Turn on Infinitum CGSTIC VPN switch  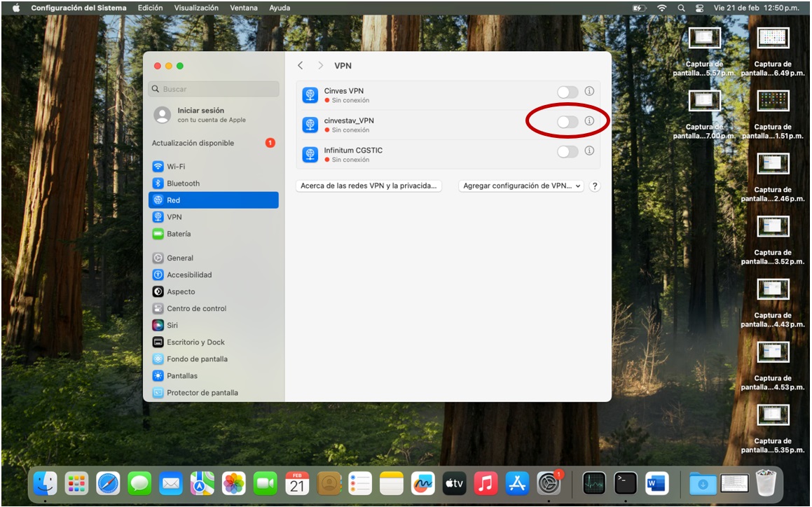click(567, 151)
